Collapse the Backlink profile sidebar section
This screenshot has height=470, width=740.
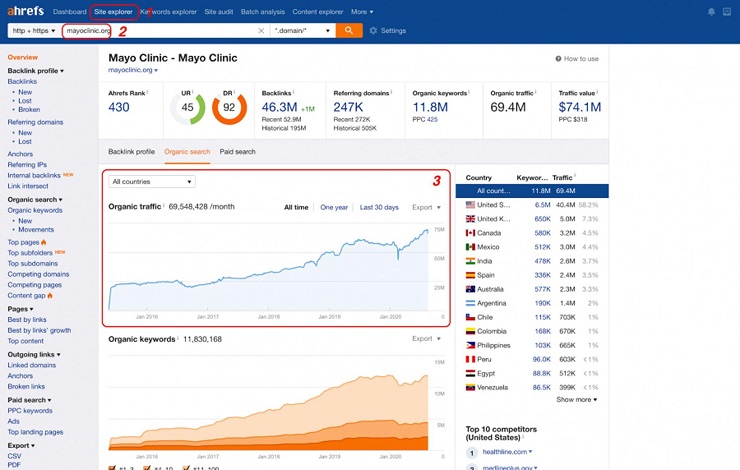pyautogui.click(x=35, y=71)
